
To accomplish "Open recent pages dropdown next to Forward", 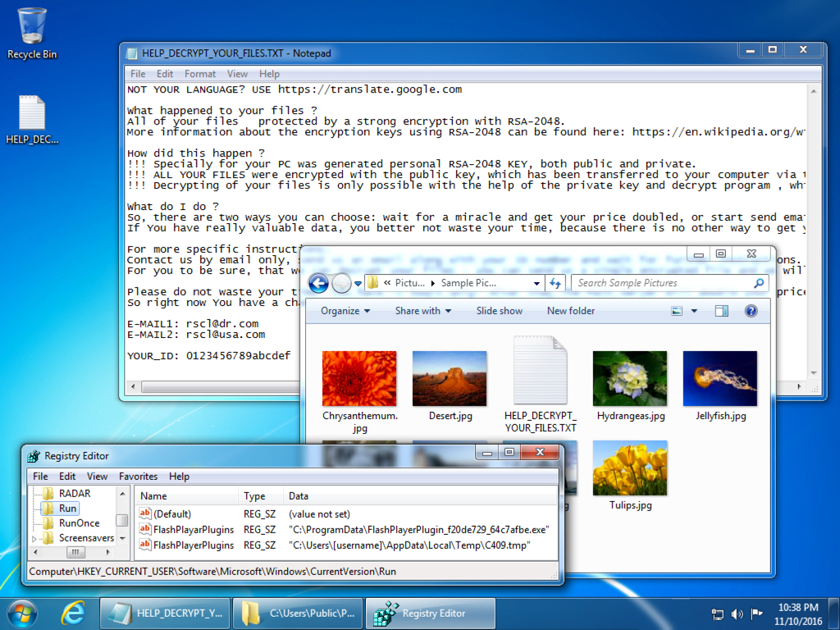I will pyautogui.click(x=358, y=283).
